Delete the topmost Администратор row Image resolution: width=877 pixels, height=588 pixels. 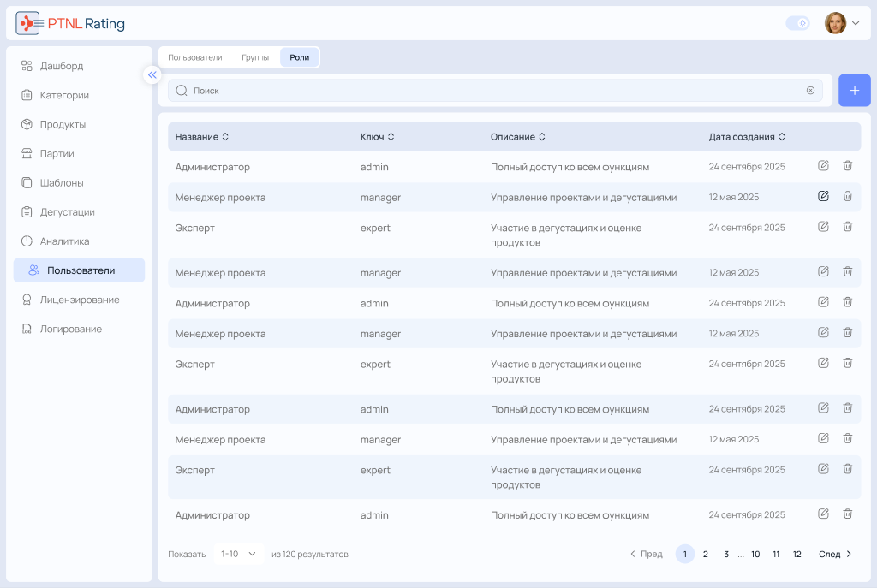click(848, 165)
